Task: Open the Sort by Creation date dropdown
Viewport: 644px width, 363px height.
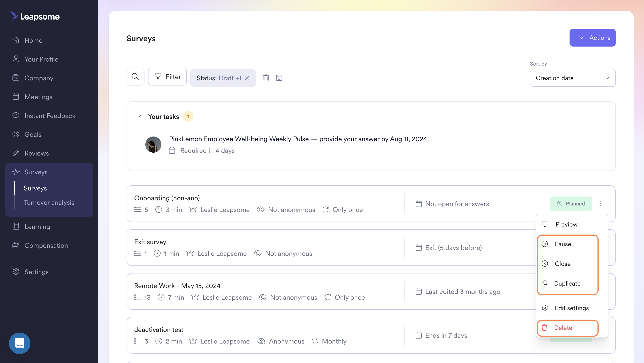Action: 572,78
